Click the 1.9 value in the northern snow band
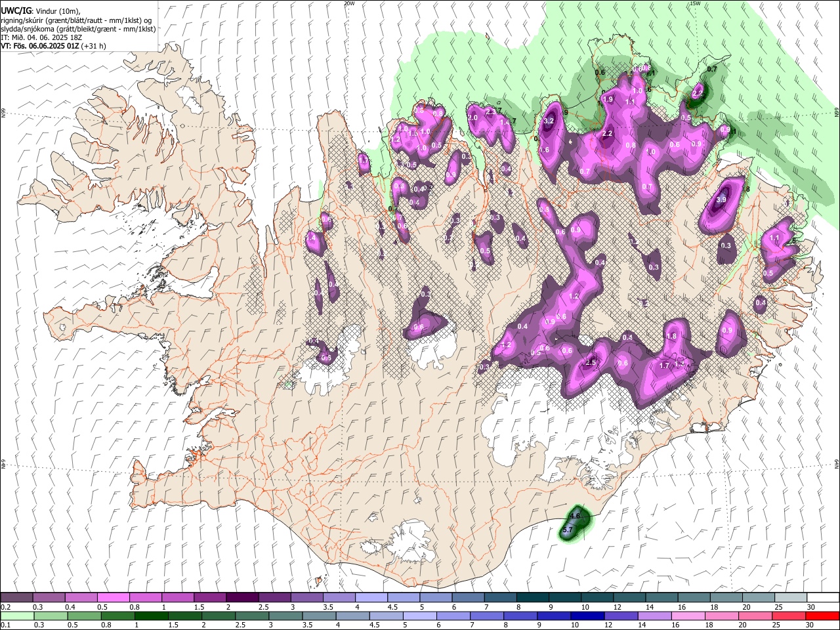The image size is (840, 630). [608, 99]
